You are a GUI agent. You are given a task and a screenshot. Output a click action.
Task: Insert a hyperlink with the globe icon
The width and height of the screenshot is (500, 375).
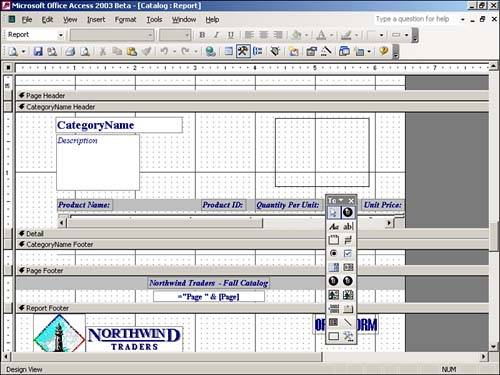[210, 51]
